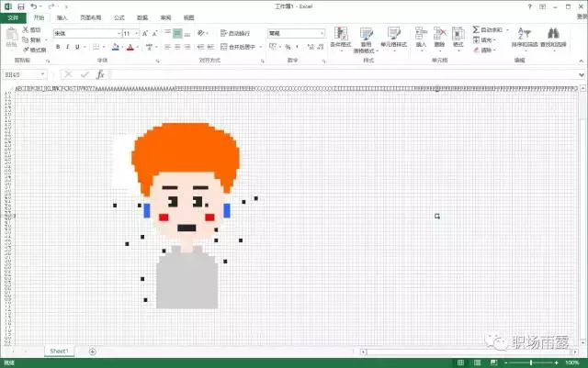
Task: Toggle underline formatting
Action: coord(77,47)
